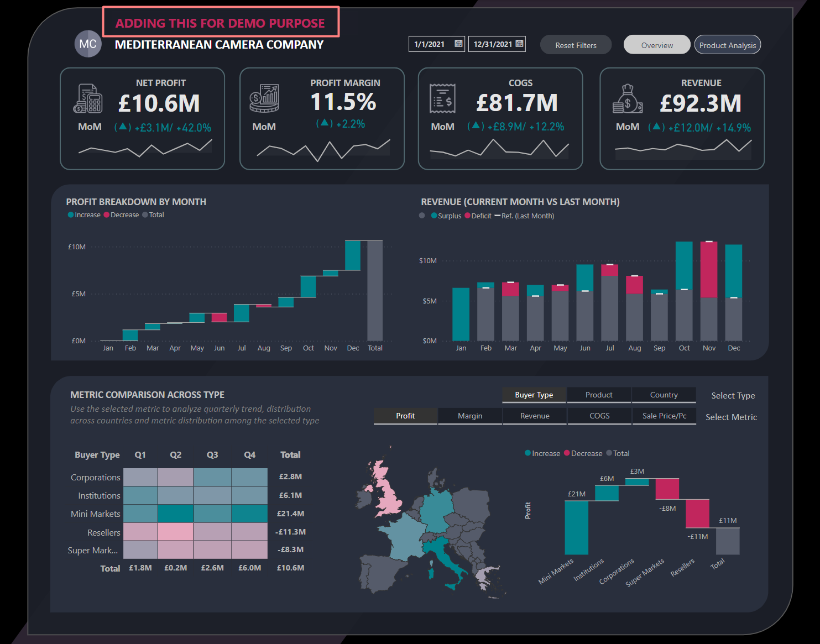The height and width of the screenshot is (644, 820).
Task: Open the 1/1/2021 start date calendar picker
Action: [458, 43]
